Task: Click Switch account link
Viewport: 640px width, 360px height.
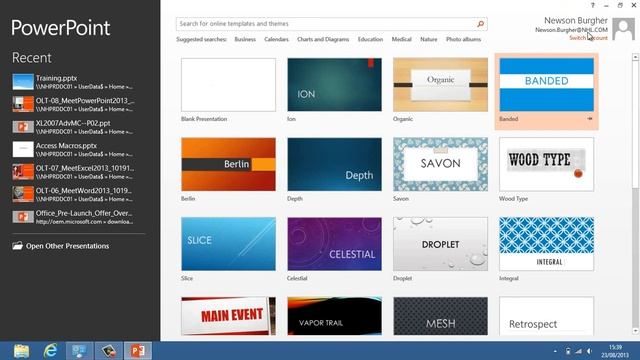Action: [x=588, y=38]
